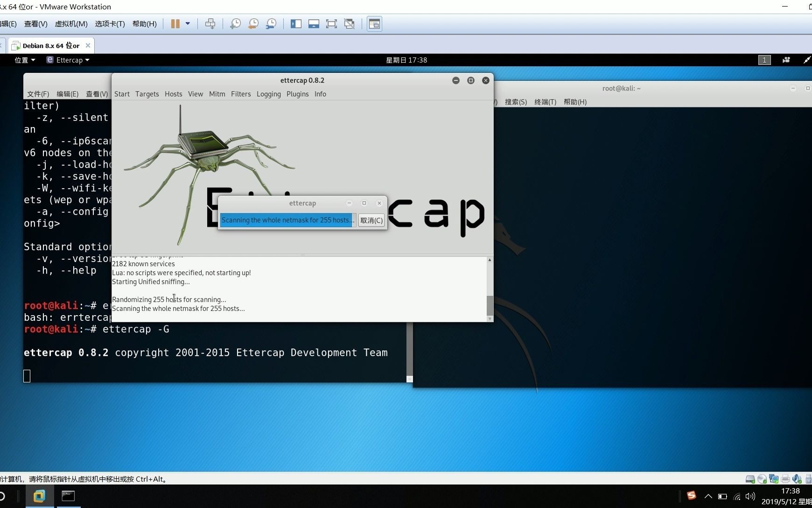Pause the virtual machine from the VMware toolbar
Viewport: 812px width, 508px height.
pyautogui.click(x=175, y=24)
